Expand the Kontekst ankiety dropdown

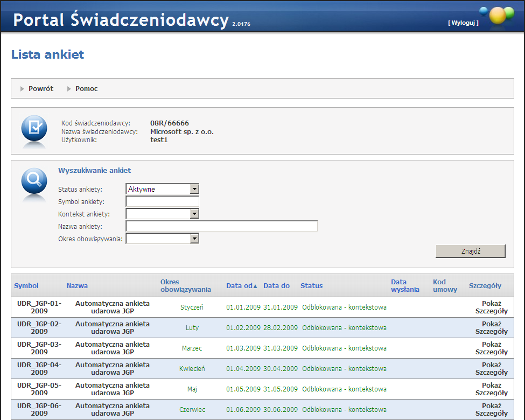tap(194, 214)
